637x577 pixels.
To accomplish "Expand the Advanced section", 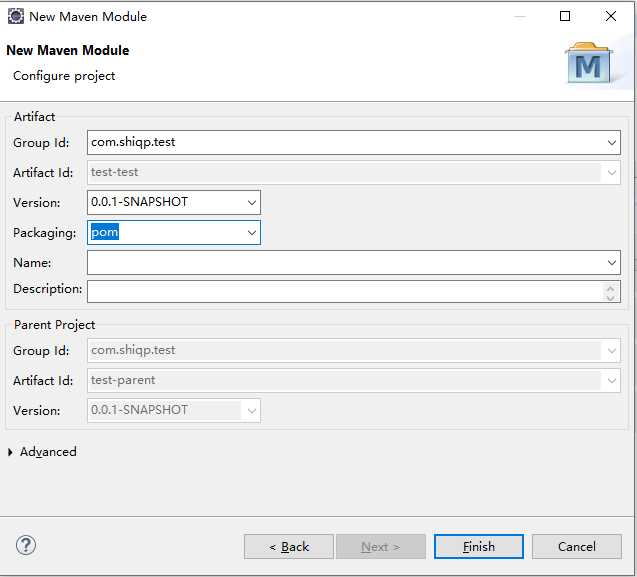I will tap(11, 452).
